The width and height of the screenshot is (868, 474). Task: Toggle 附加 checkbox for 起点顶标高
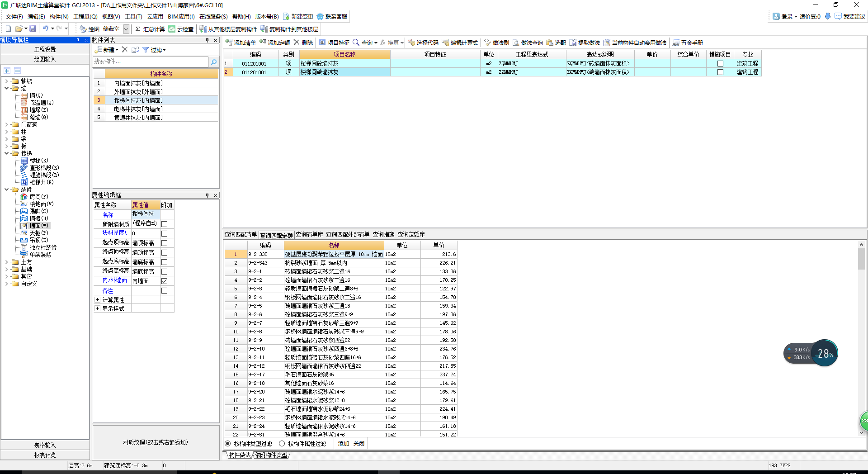pyautogui.click(x=164, y=243)
